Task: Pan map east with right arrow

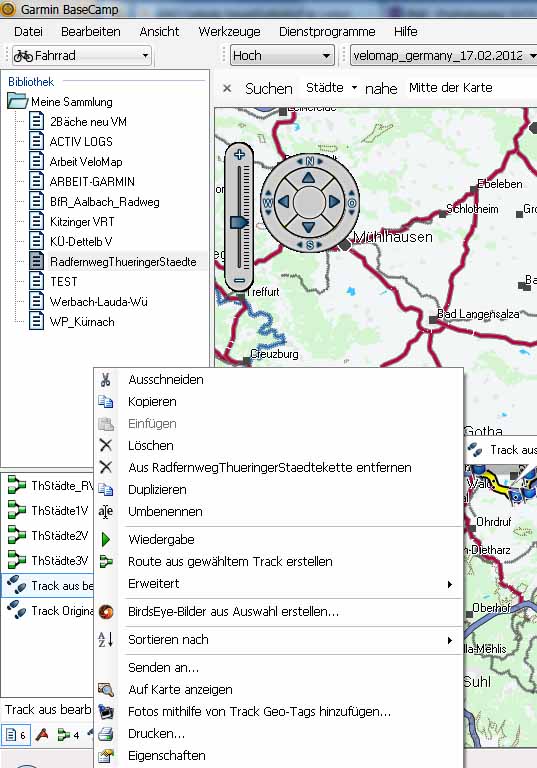Action: coord(334,202)
